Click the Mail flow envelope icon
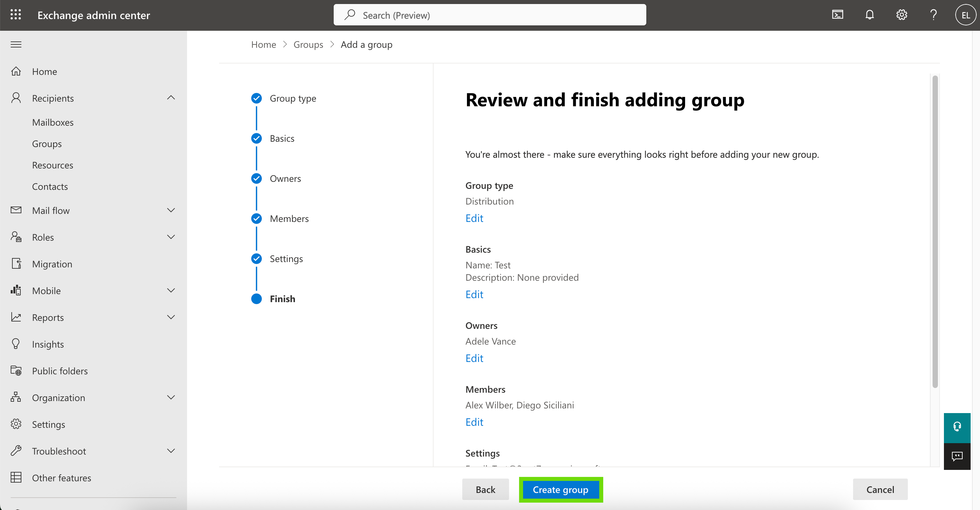980x510 pixels. click(x=16, y=210)
